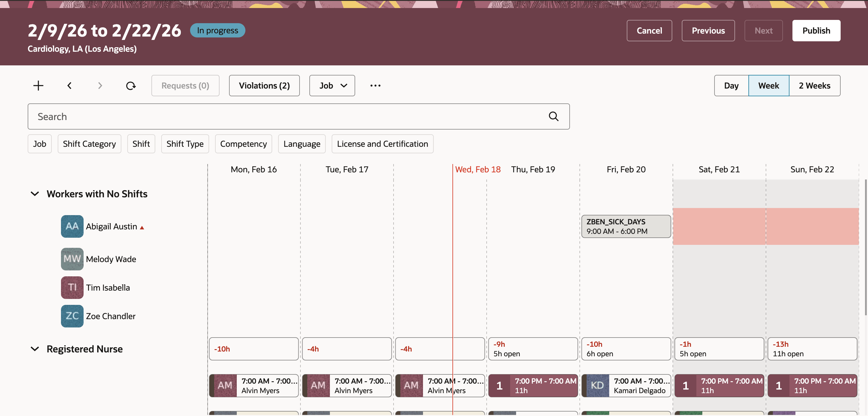Image resolution: width=868 pixels, height=416 pixels.
Task: Click the forward chevron to advance the schedule
Action: [100, 86]
